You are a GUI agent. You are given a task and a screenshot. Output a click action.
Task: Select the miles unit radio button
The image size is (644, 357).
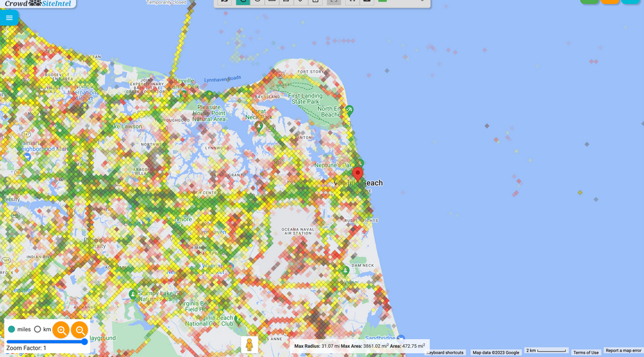pos(12,329)
